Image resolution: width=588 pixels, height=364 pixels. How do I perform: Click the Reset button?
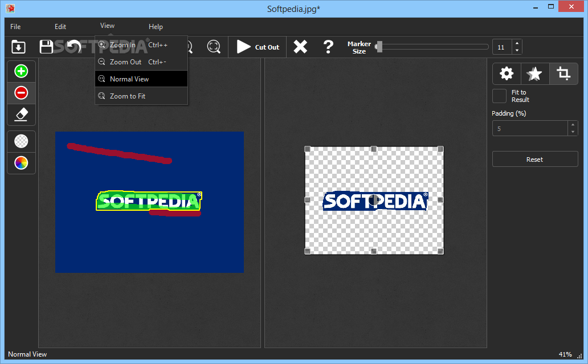535,159
